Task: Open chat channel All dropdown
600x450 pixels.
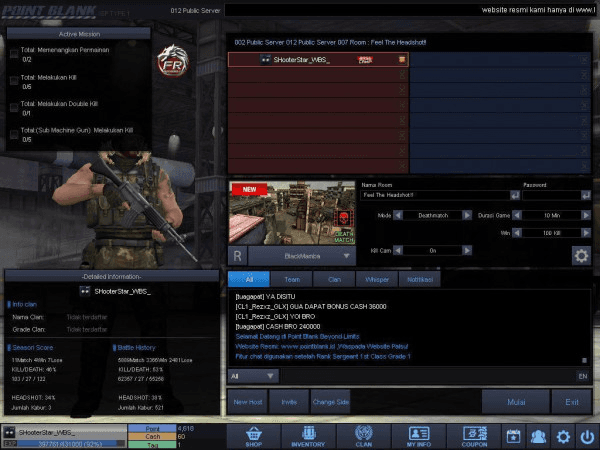Action: pyautogui.click(x=253, y=376)
